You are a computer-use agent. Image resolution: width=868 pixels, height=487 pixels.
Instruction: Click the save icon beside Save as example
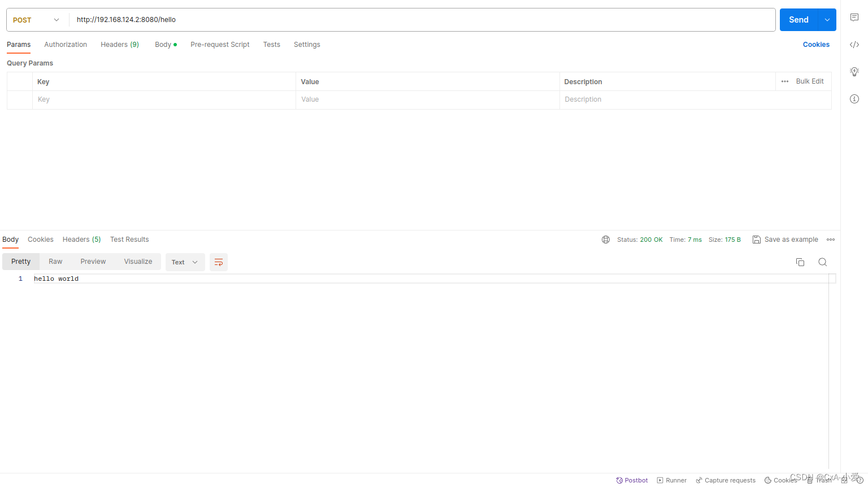click(x=757, y=240)
